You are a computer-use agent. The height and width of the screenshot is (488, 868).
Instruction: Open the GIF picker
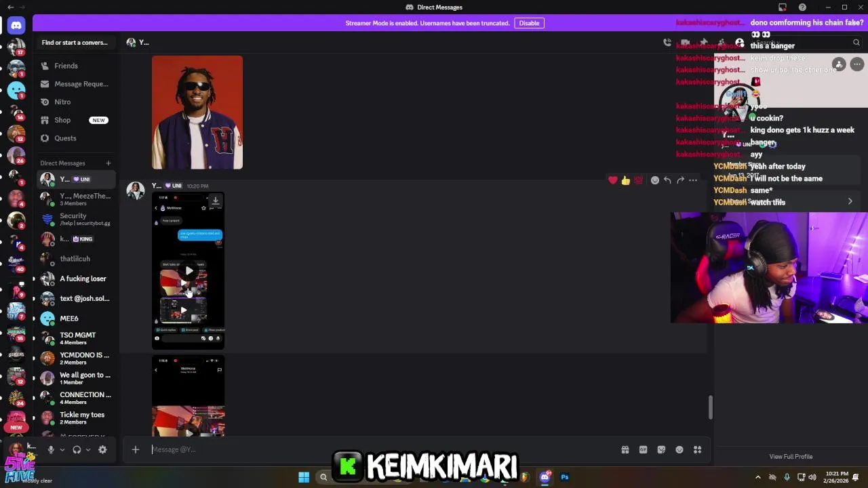tap(643, 449)
